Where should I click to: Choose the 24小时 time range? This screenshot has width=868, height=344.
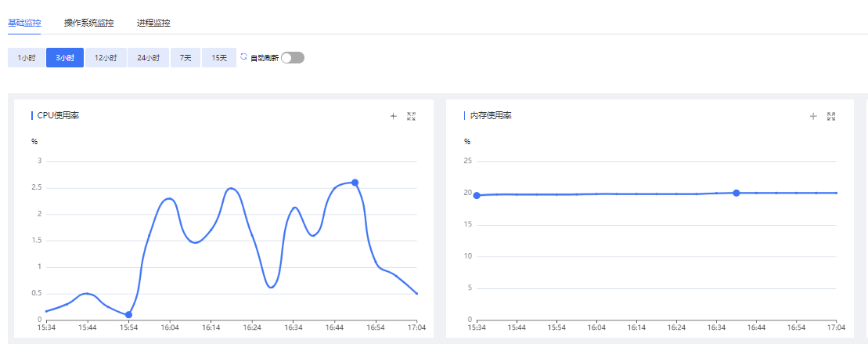coord(148,58)
